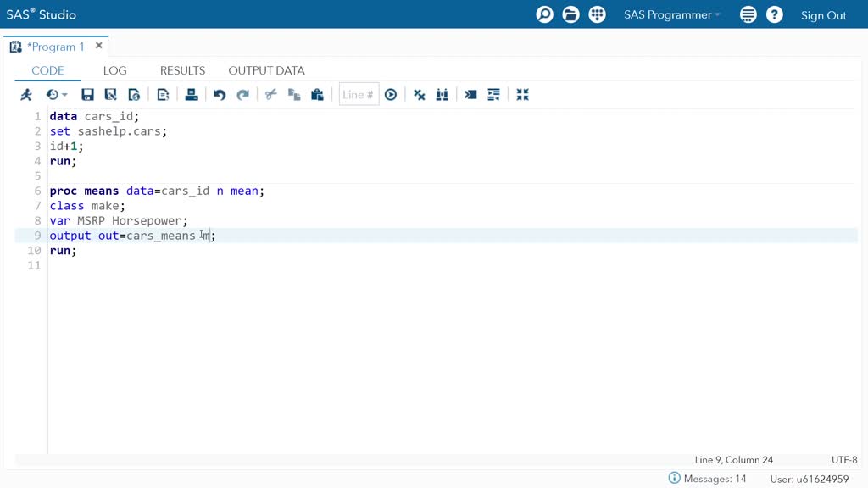Viewport: 868px width, 488px height.
Task: Print the code with the printer icon
Action: tap(191, 95)
